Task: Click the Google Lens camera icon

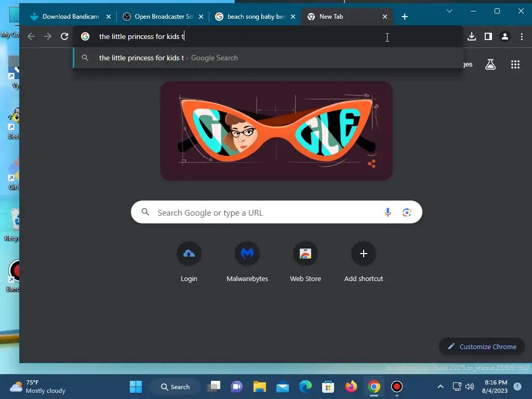Action: [407, 212]
